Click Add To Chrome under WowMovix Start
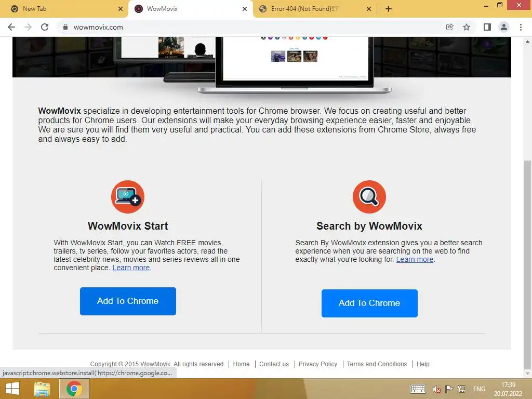Image resolution: width=532 pixels, height=399 pixels. [x=128, y=301]
